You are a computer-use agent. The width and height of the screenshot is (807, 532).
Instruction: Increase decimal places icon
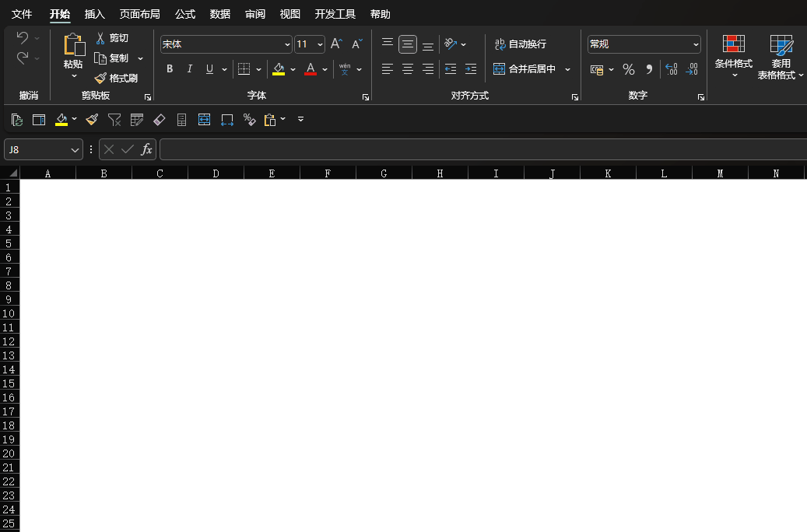click(671, 69)
